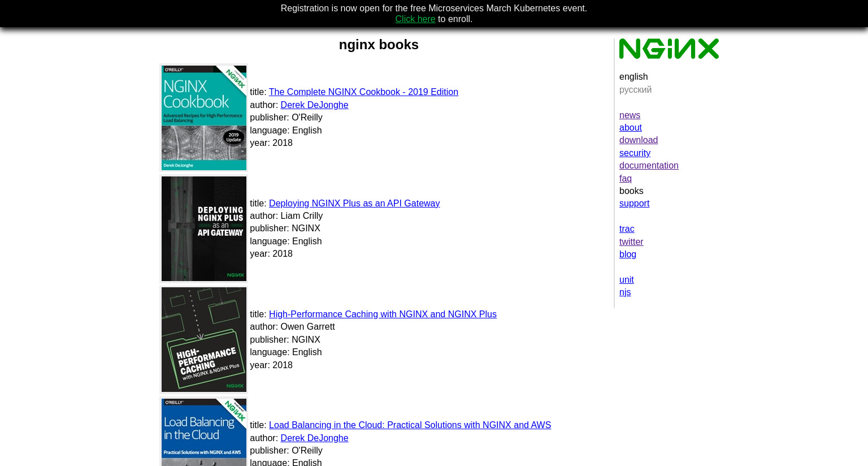The image size is (868, 466).
Task: Open the documentation link
Action: click(649, 165)
